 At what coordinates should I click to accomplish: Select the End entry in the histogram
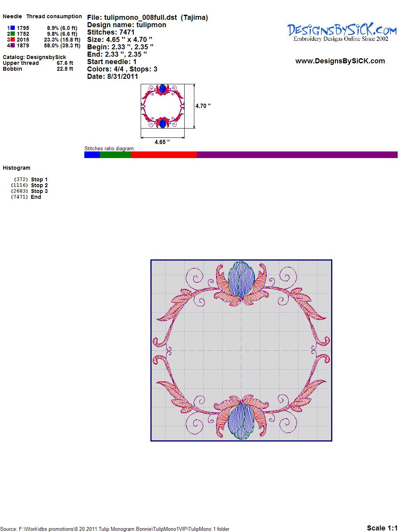[36, 197]
